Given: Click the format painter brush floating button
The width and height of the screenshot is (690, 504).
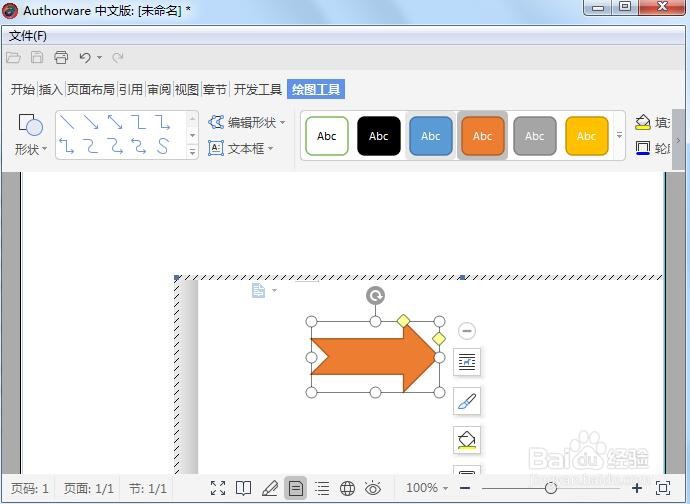Looking at the screenshot, I should (x=466, y=401).
